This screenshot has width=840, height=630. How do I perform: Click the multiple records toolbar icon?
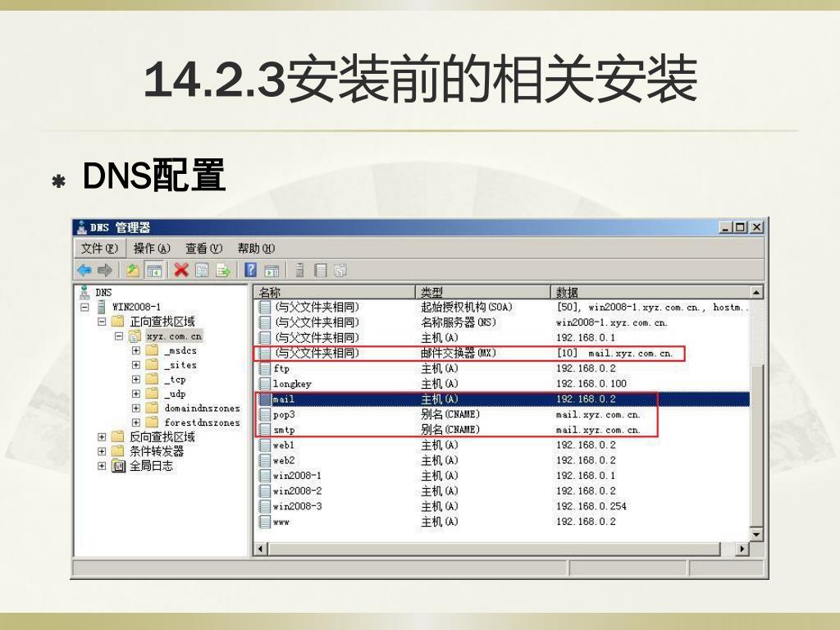pyautogui.click(x=340, y=271)
